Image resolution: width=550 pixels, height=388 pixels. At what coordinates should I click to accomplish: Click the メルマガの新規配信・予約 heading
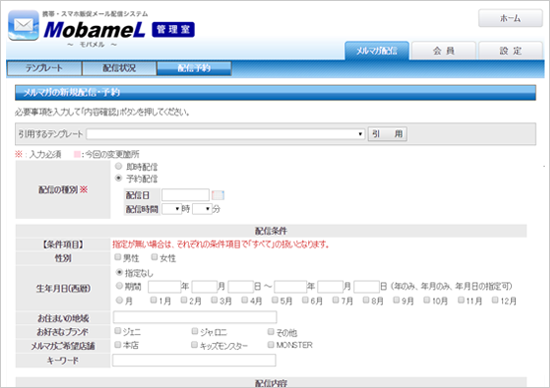72,93
